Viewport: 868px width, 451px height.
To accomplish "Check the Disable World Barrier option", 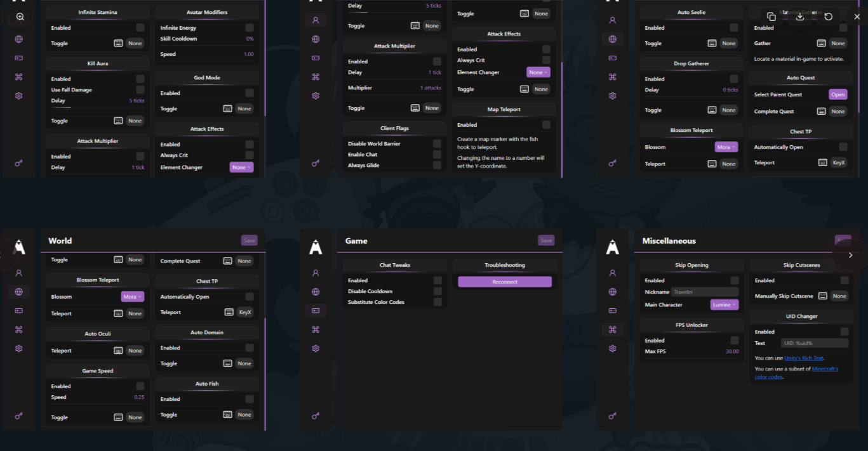I will (437, 144).
